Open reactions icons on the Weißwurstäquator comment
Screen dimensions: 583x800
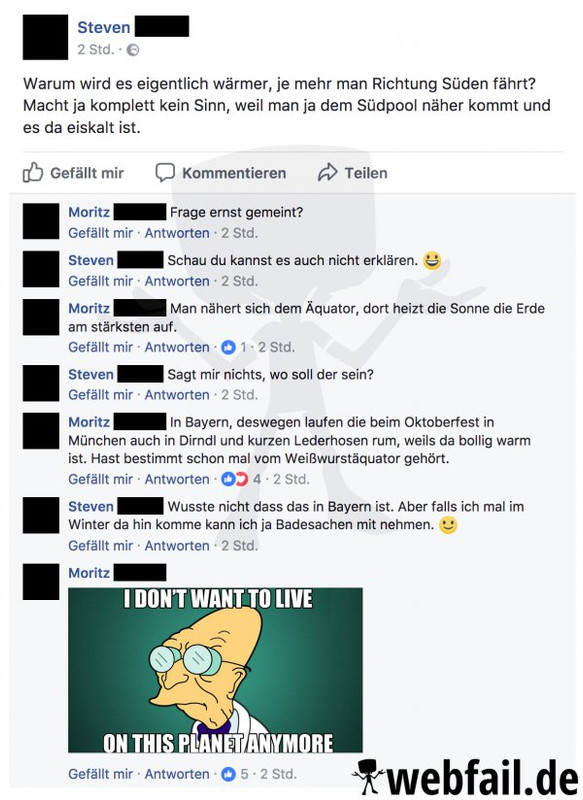click(x=234, y=479)
